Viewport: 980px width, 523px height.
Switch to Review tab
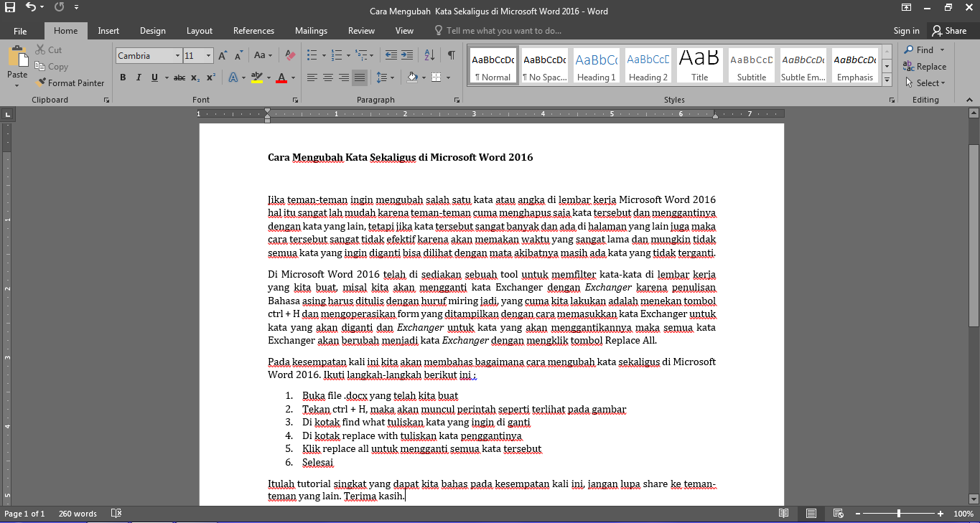pyautogui.click(x=361, y=31)
